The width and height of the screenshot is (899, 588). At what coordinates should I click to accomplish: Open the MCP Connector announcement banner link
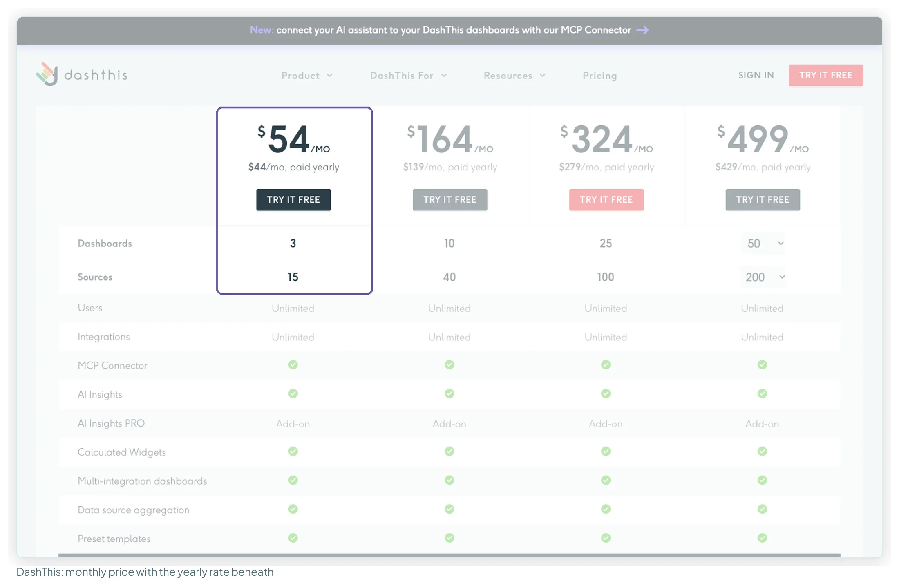click(449, 30)
